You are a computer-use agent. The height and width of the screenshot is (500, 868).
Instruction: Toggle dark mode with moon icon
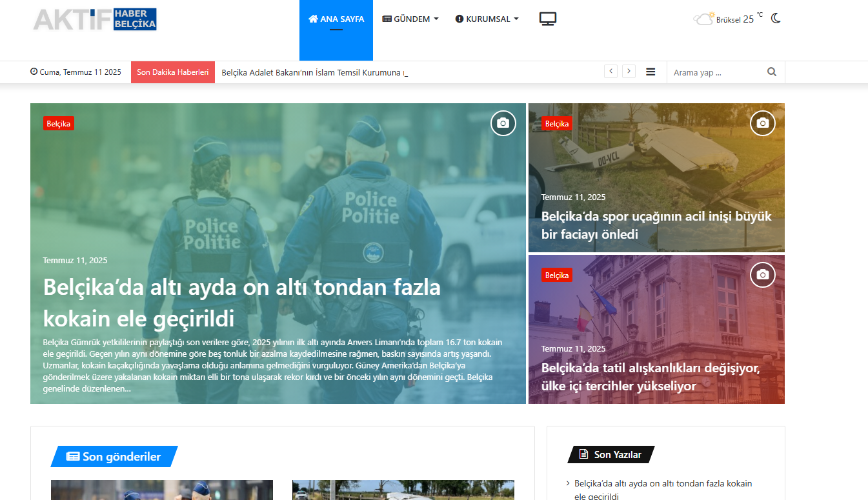(776, 19)
